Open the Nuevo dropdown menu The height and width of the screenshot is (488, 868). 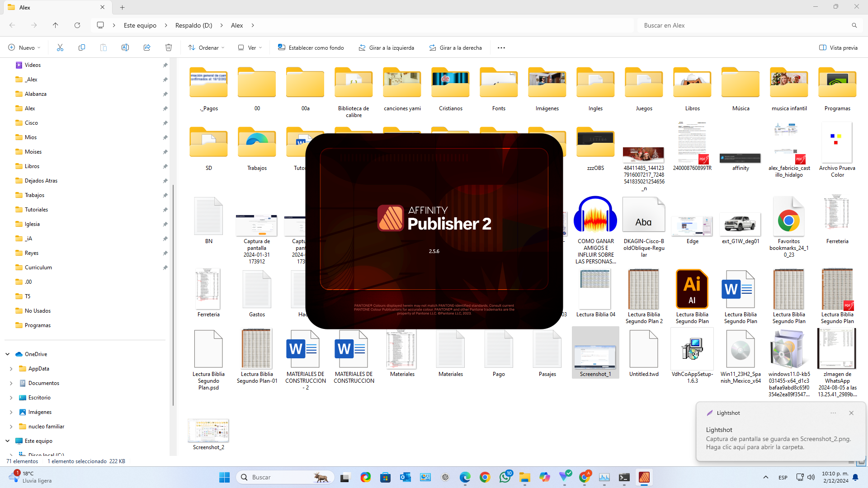click(x=24, y=47)
